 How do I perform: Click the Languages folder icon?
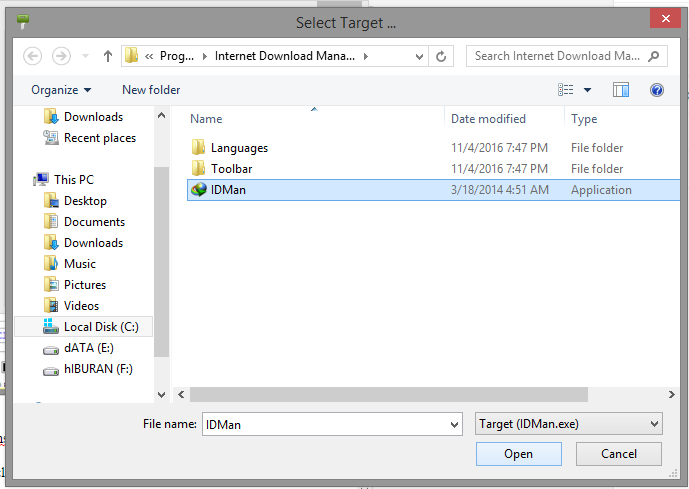(198, 147)
